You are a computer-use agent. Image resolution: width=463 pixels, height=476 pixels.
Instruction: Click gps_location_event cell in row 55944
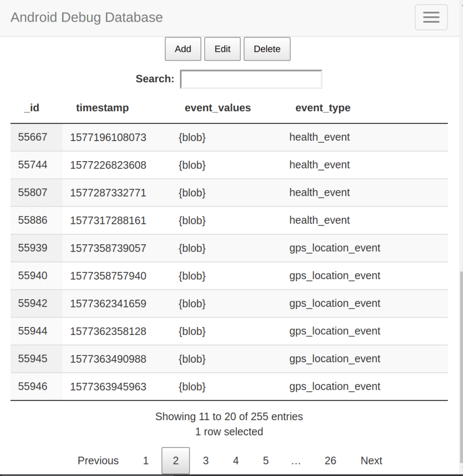(x=335, y=331)
